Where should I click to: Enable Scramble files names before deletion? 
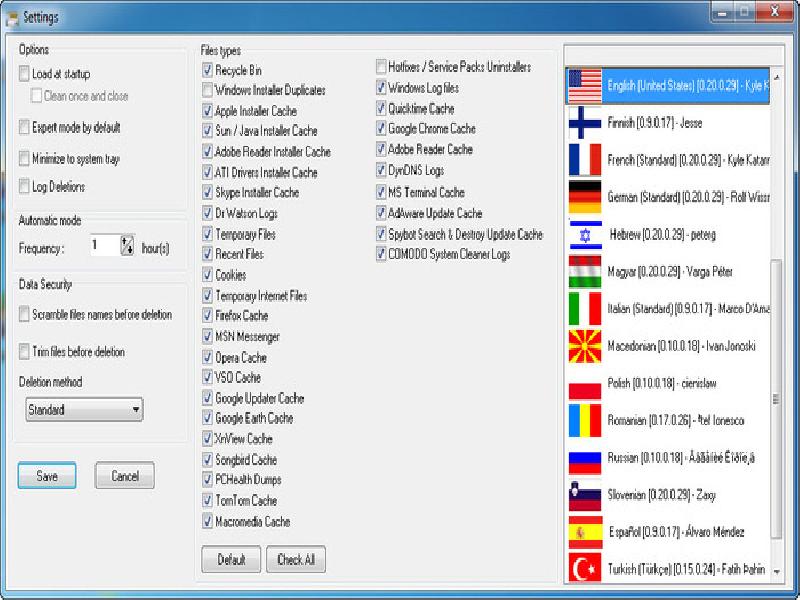pyautogui.click(x=24, y=314)
